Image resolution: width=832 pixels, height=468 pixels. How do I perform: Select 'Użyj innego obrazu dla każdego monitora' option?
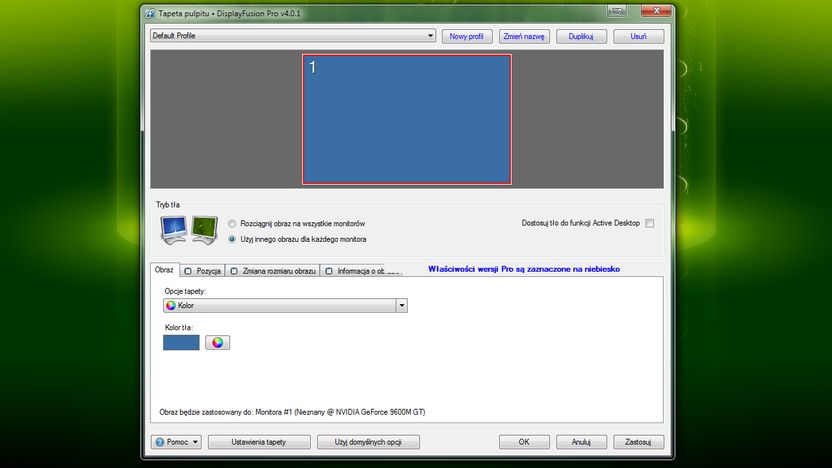(232, 239)
